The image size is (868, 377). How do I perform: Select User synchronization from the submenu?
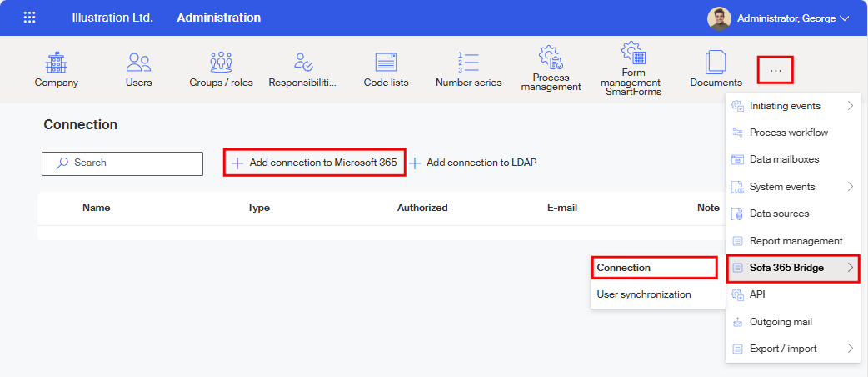tap(644, 294)
